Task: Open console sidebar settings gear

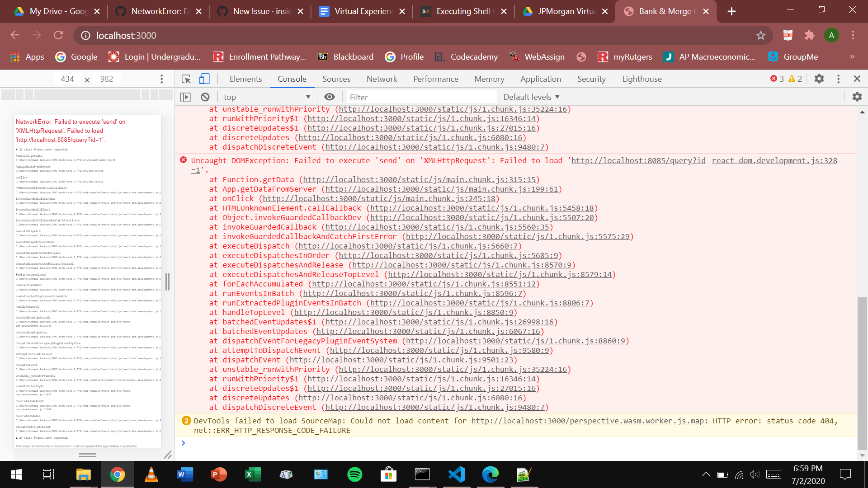Action: tap(857, 97)
